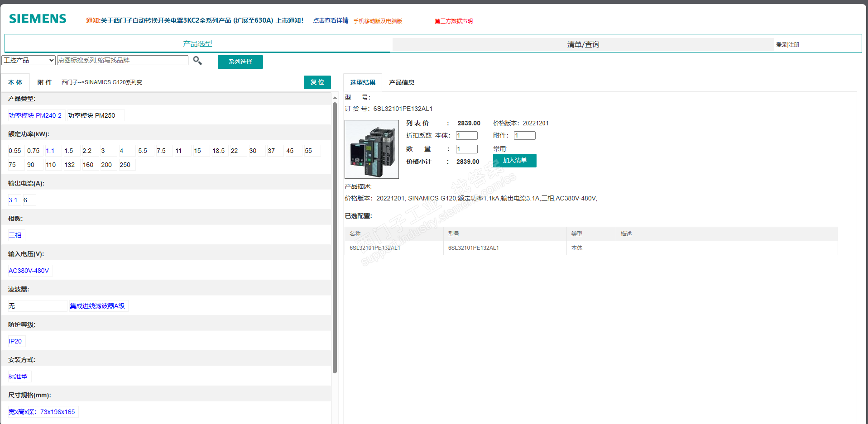Choose rated power 0.55 kW

click(15, 151)
